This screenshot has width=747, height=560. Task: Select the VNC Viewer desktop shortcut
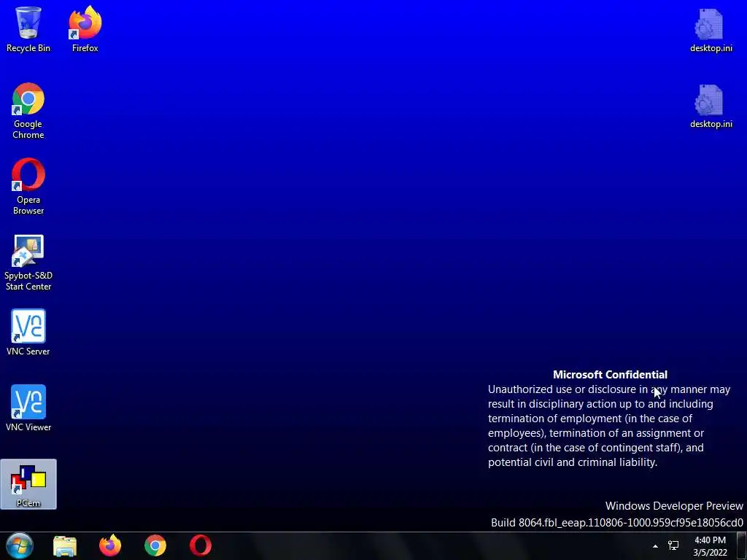(28, 408)
